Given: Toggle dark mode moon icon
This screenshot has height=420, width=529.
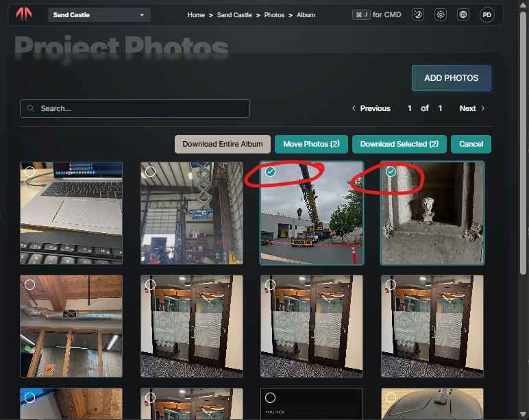Looking at the screenshot, I should (418, 14).
